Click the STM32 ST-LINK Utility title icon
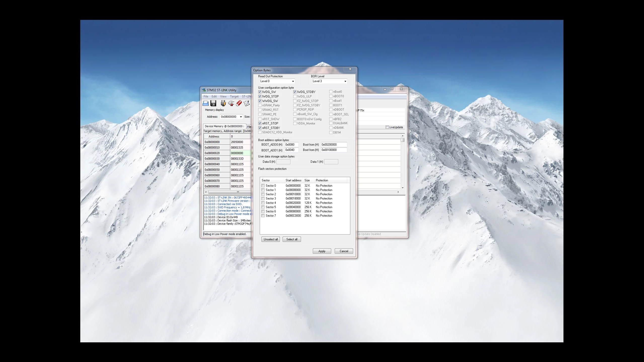 pos(204,90)
